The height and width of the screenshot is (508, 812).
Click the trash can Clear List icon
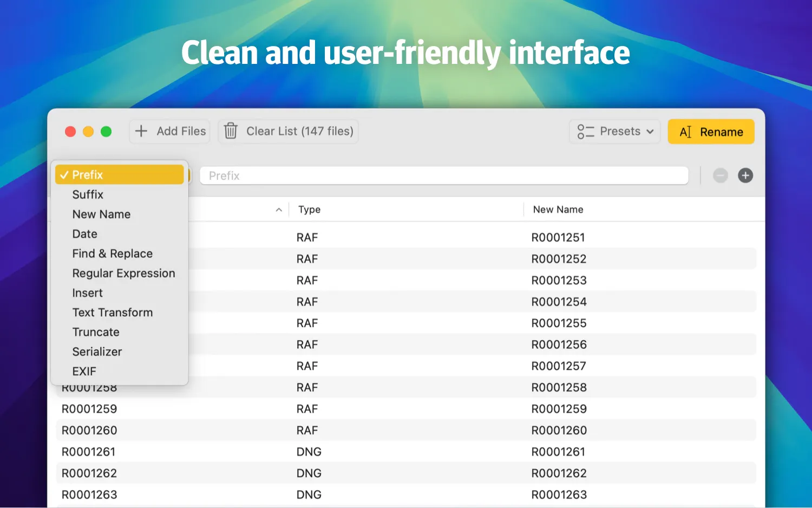(x=231, y=131)
